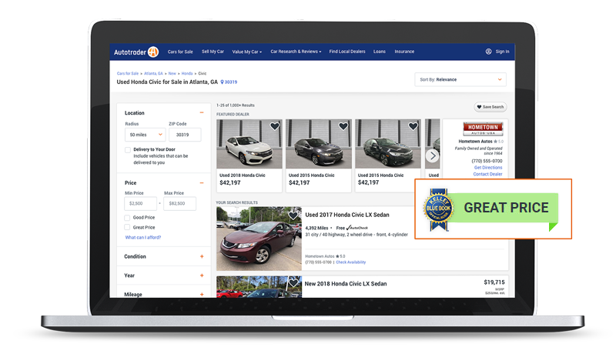Open the Value My Car menu

click(x=246, y=52)
